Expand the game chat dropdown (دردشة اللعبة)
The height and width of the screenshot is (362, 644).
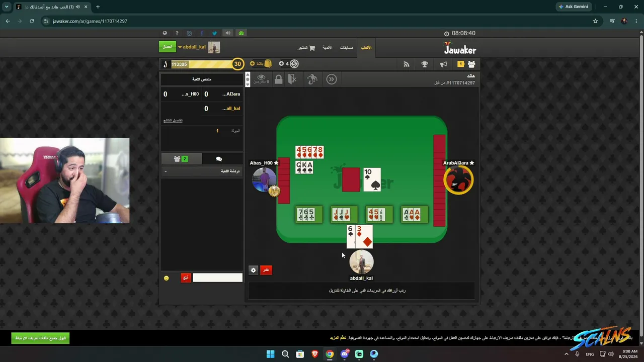(x=201, y=171)
